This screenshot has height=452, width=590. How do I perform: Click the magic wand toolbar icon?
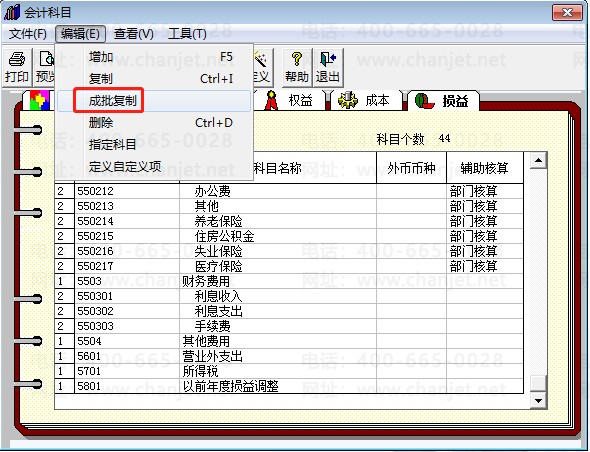coord(260,59)
